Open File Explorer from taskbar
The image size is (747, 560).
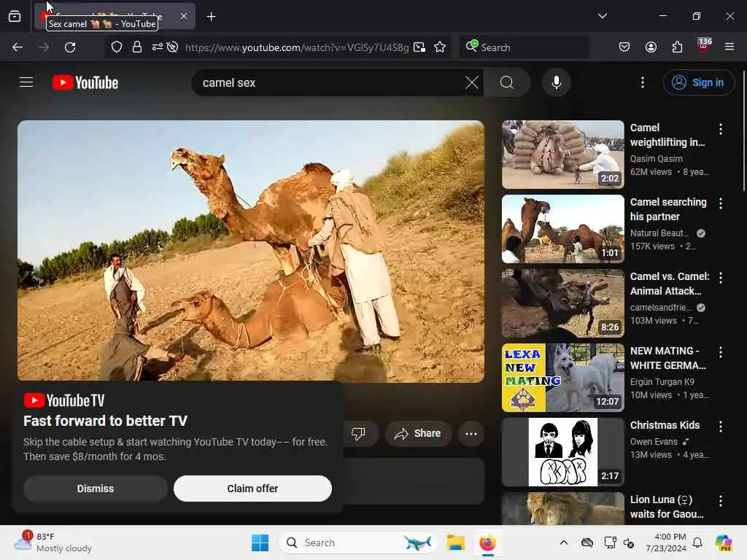coord(455,542)
